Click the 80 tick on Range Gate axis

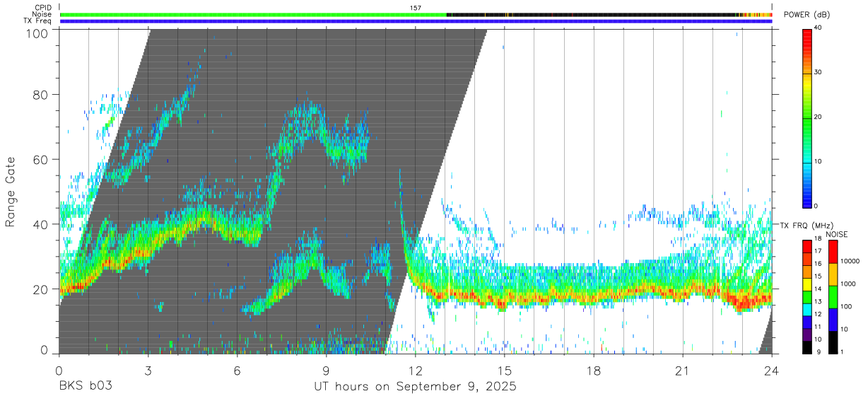tap(41, 94)
